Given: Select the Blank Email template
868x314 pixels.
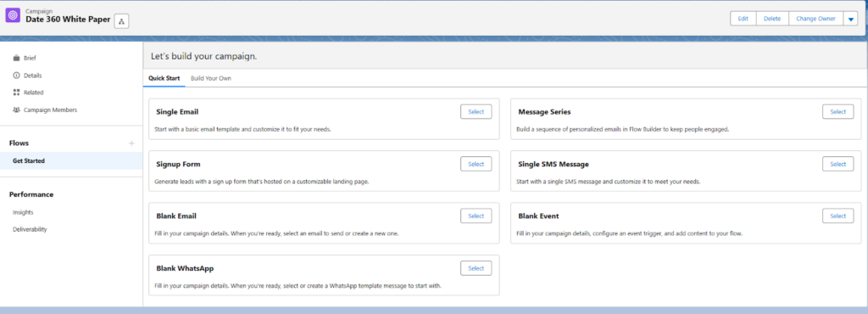Looking at the screenshot, I should (476, 216).
